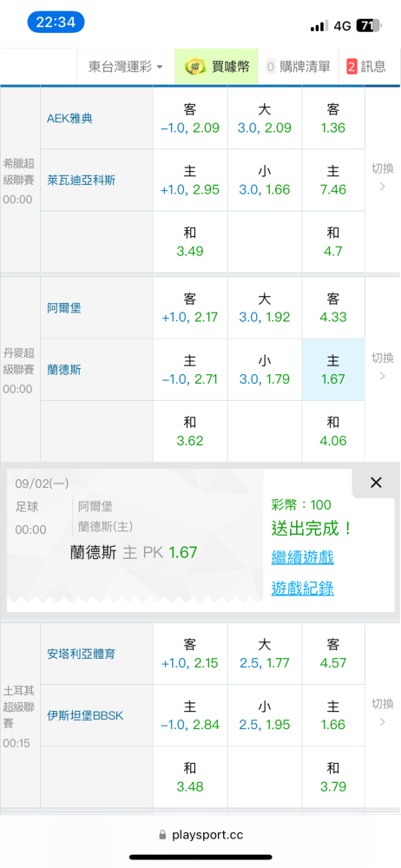Tap the lock icon beside playsport.cc
This screenshot has width=401, height=868.
(x=162, y=834)
